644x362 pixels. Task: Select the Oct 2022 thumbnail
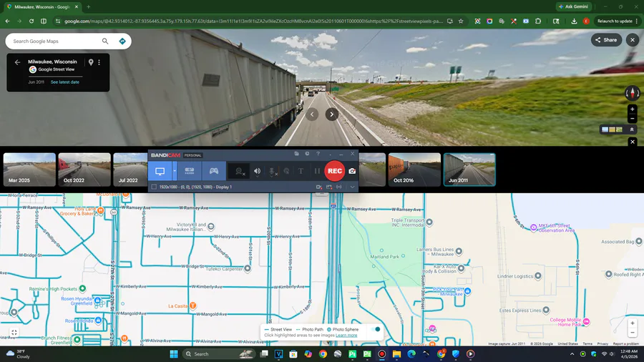[84, 170]
